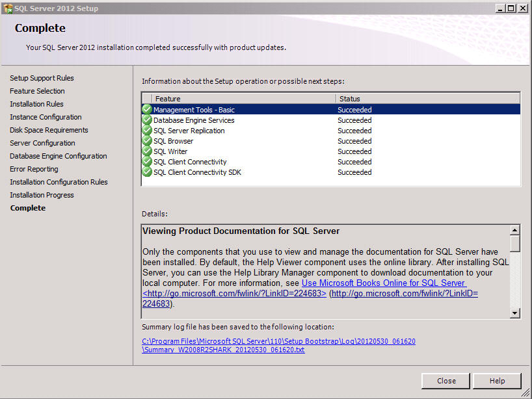The image size is (532, 399).
Task: Sort the list by the Feature column header
Action: pos(244,99)
